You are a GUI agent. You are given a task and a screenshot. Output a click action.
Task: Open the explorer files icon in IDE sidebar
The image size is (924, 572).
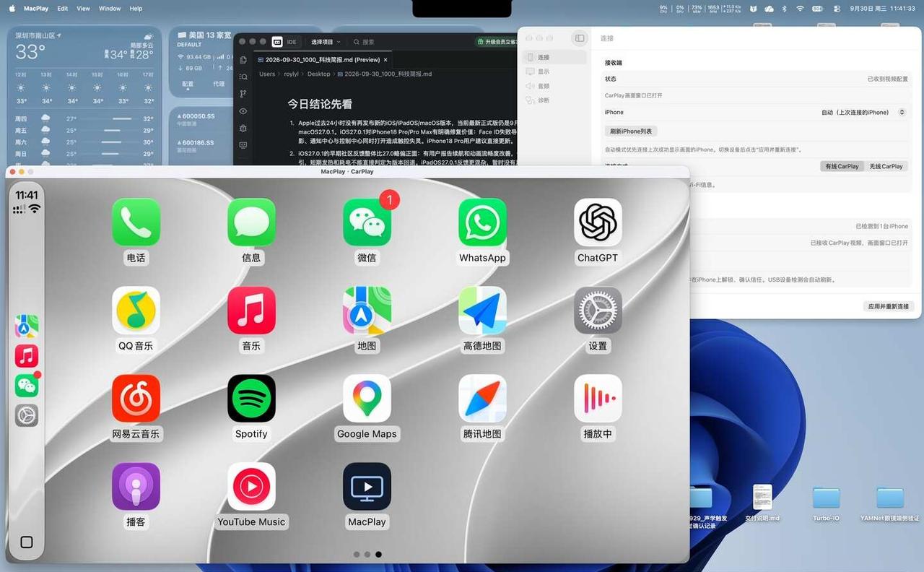click(x=243, y=60)
